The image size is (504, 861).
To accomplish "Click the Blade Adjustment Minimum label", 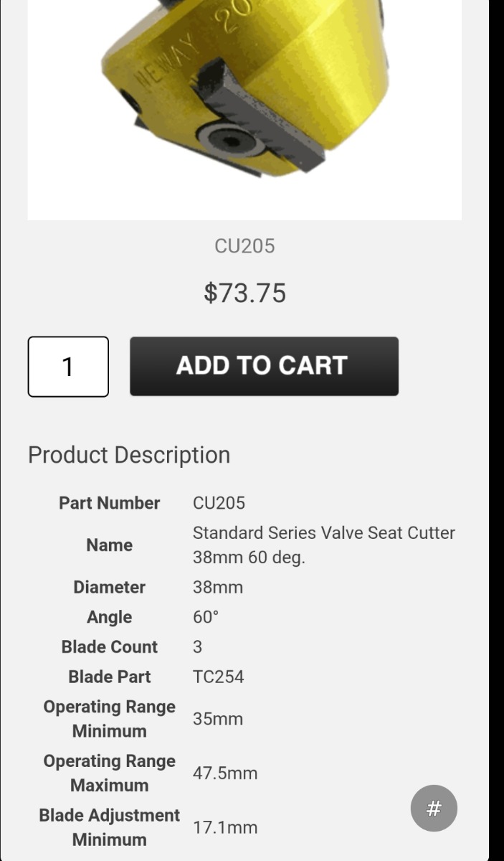I will (x=109, y=827).
